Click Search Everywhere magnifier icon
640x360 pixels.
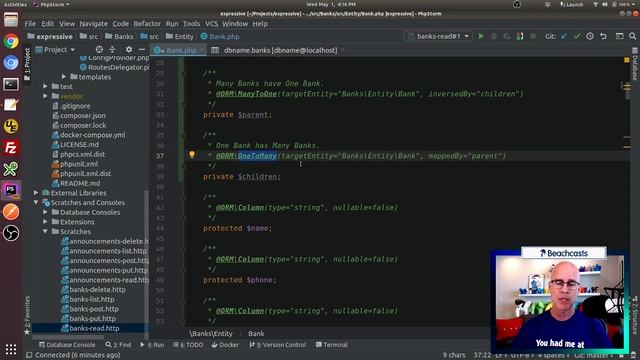(x=632, y=36)
